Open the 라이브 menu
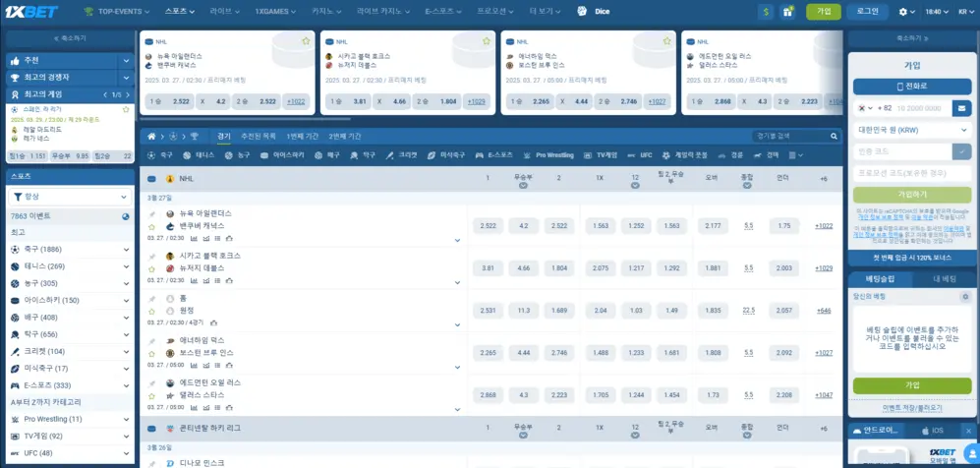Screen dimensions: 980x468 (x=224, y=11)
